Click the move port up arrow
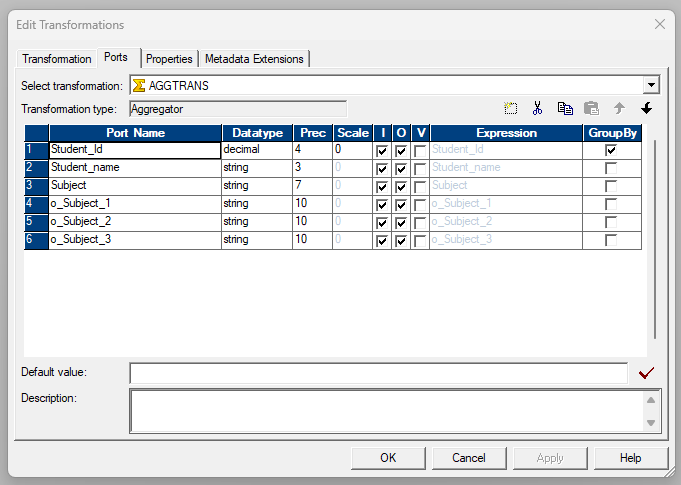681x485 pixels. point(619,109)
